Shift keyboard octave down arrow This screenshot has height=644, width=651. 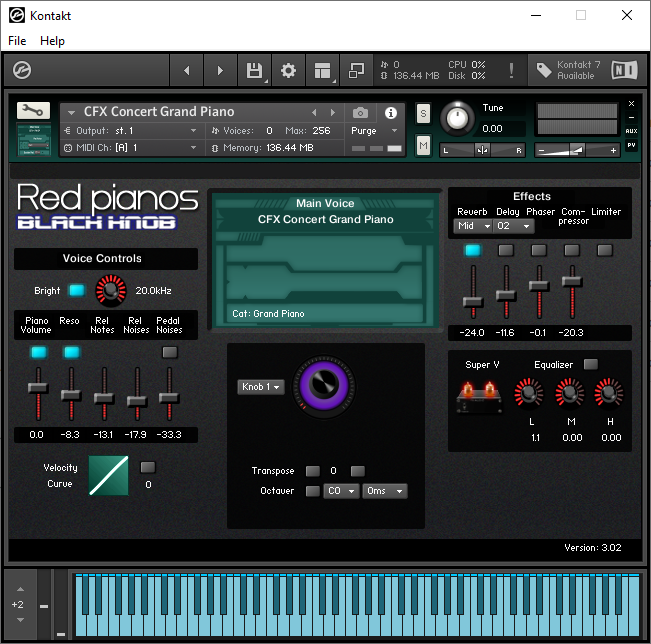20,620
